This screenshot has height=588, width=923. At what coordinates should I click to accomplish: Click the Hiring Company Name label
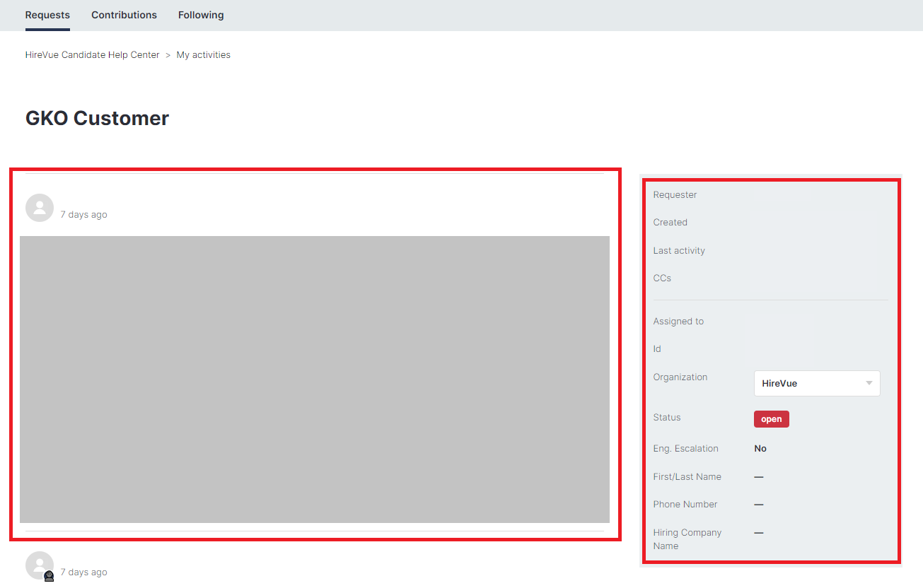point(687,539)
